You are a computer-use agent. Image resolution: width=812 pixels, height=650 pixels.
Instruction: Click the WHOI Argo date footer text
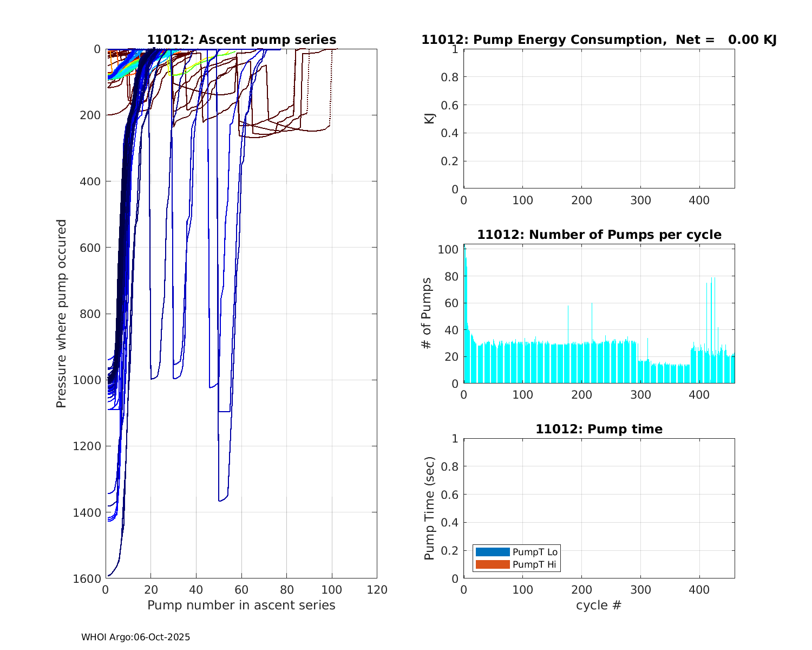[136, 638]
